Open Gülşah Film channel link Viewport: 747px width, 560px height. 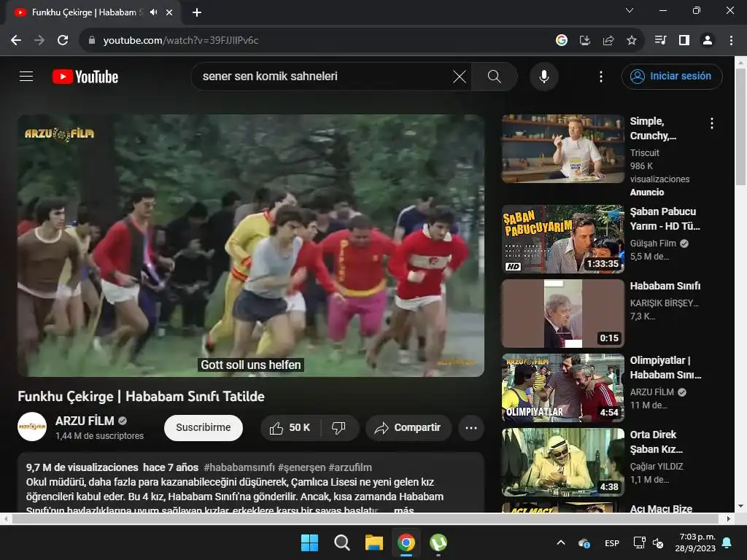coord(653,244)
